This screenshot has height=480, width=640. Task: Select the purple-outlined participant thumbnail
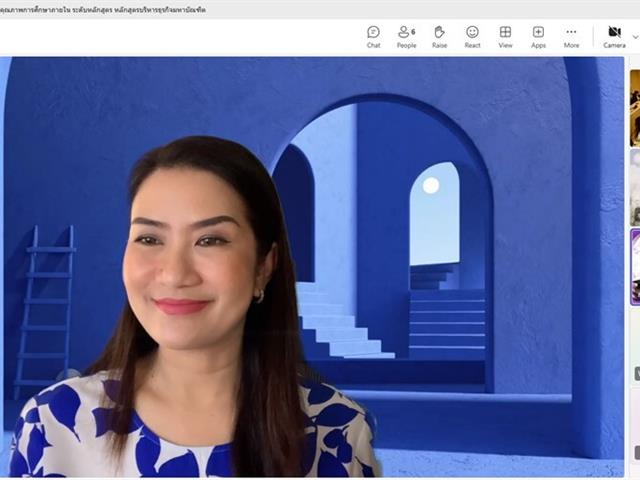(x=635, y=267)
